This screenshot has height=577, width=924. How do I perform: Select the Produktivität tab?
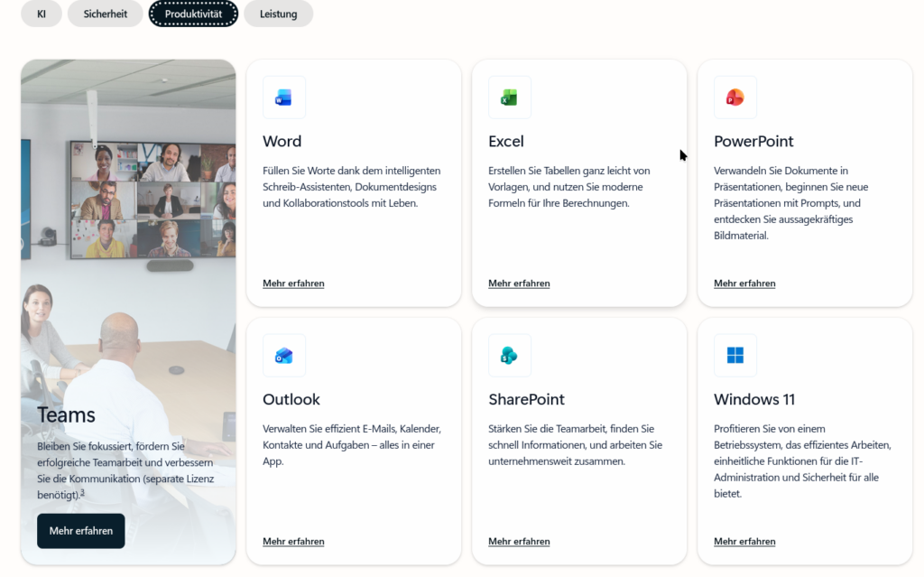(x=193, y=14)
